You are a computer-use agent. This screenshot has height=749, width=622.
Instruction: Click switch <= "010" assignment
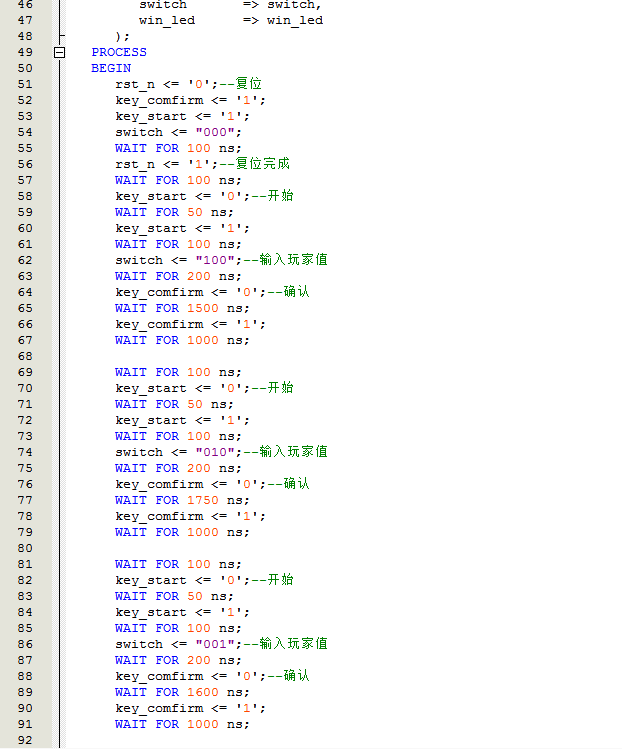[x=178, y=452]
